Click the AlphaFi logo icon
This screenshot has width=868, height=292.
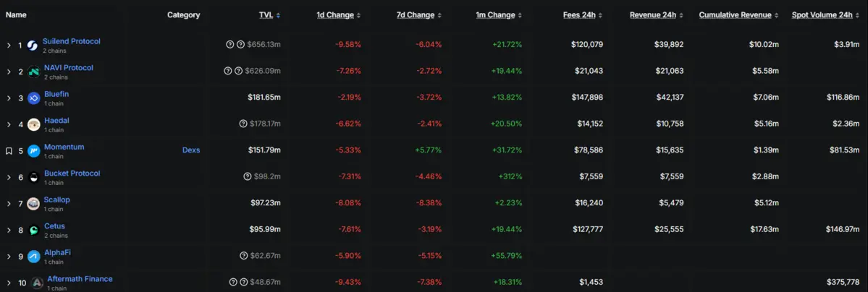point(33,257)
